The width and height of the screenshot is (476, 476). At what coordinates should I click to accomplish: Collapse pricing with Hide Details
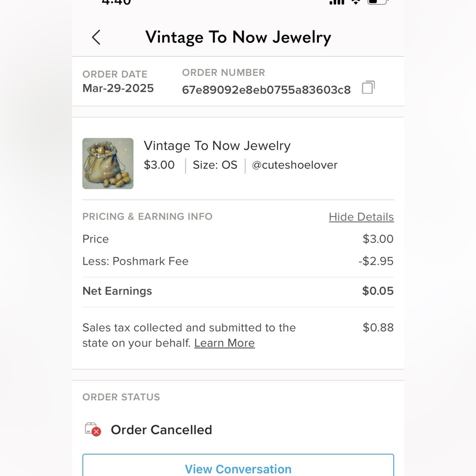click(361, 217)
